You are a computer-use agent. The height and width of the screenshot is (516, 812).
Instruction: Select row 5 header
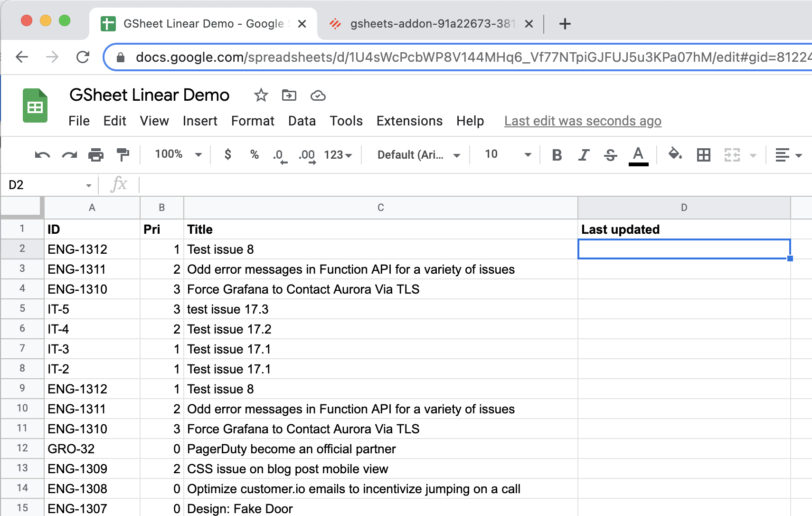(x=22, y=309)
